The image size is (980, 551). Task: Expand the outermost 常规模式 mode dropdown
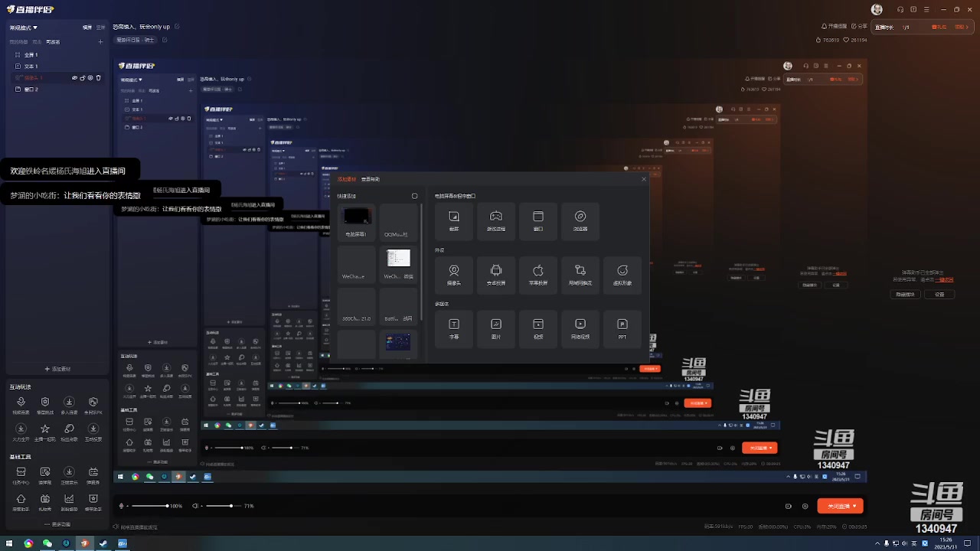click(x=24, y=28)
